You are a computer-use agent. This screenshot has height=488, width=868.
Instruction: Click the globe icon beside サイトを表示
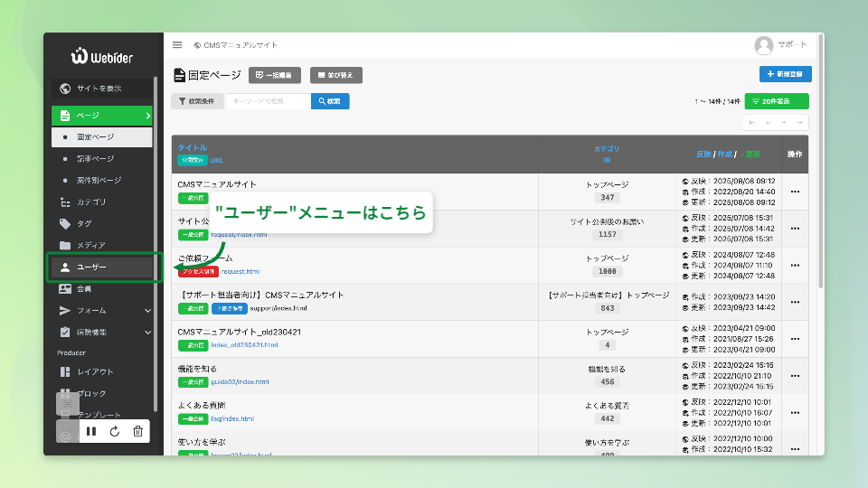(x=64, y=89)
